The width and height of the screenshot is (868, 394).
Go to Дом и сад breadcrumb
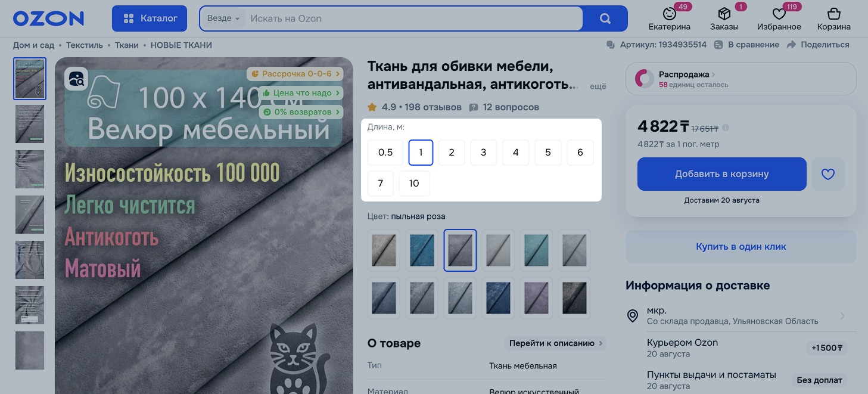coord(33,45)
